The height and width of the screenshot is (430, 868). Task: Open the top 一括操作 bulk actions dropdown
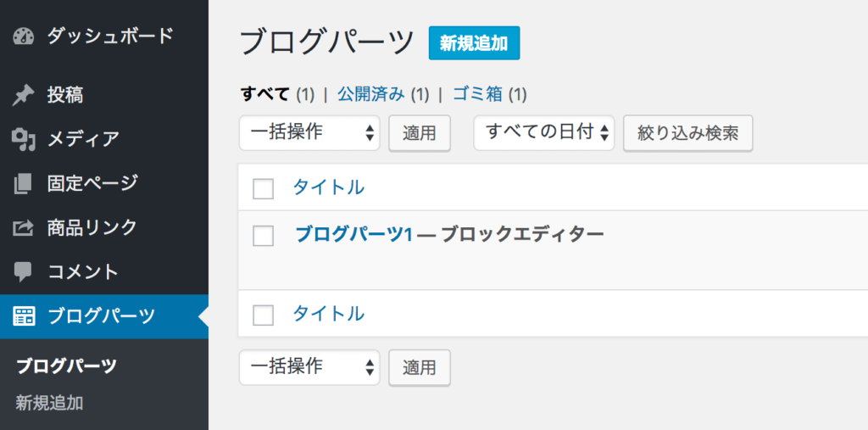309,133
